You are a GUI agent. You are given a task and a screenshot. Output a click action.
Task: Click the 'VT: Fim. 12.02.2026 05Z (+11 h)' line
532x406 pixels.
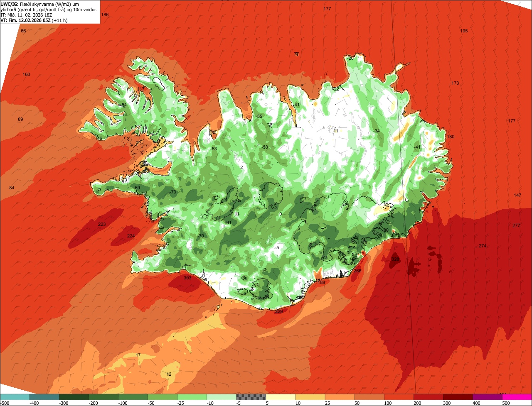point(34,20)
